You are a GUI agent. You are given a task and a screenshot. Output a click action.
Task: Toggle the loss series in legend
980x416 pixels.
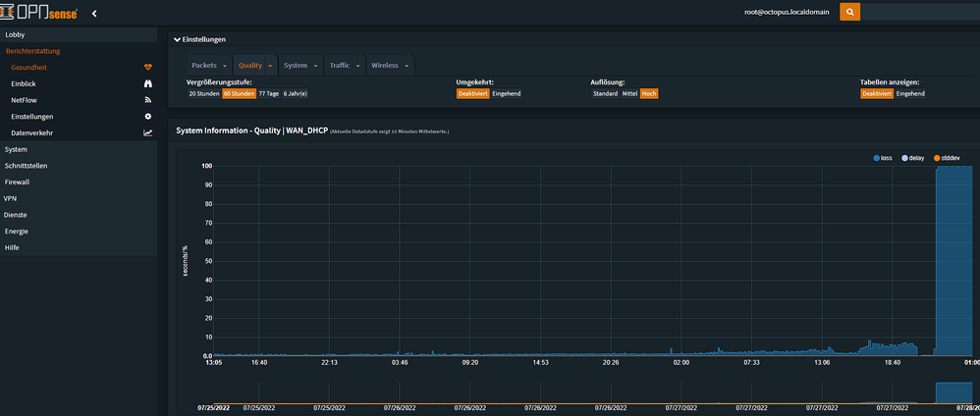click(883, 158)
